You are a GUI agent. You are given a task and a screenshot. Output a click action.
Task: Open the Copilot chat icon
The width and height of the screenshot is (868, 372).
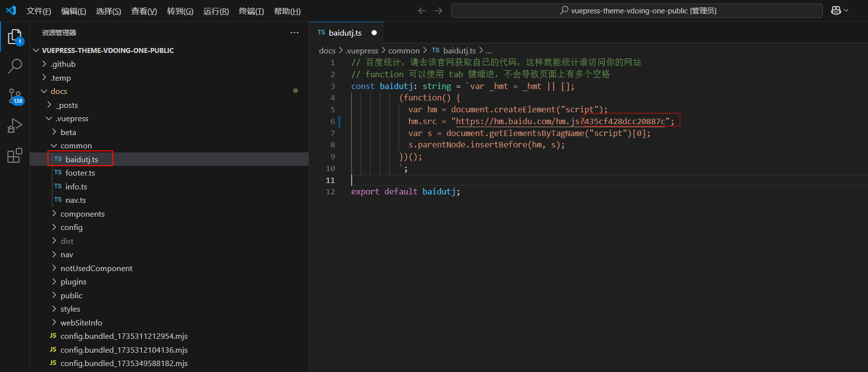click(x=836, y=10)
